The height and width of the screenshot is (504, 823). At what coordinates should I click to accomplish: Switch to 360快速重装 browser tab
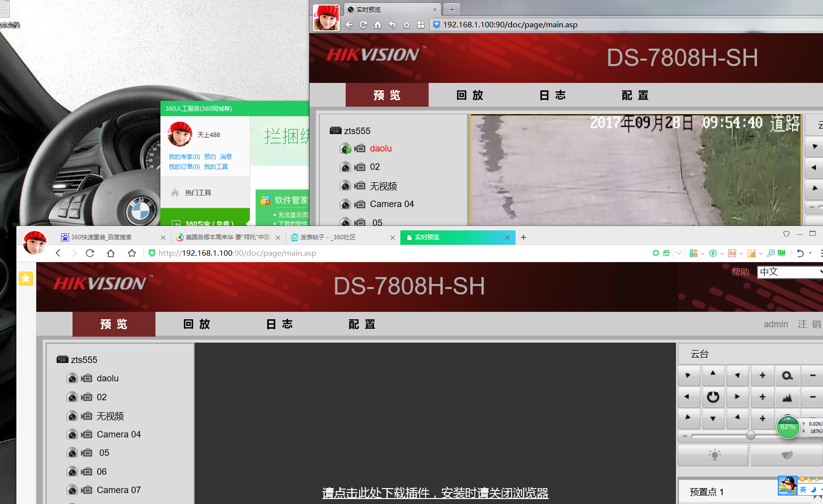(x=113, y=237)
